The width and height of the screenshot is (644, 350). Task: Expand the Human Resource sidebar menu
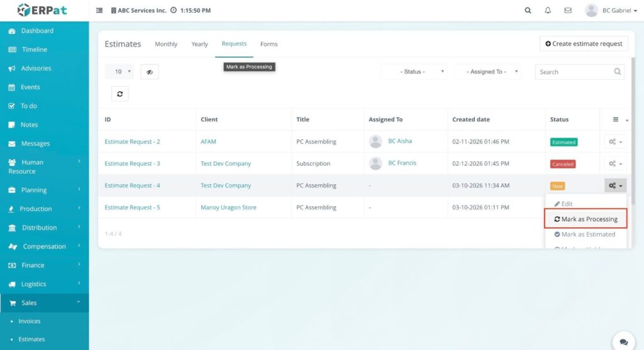point(44,167)
